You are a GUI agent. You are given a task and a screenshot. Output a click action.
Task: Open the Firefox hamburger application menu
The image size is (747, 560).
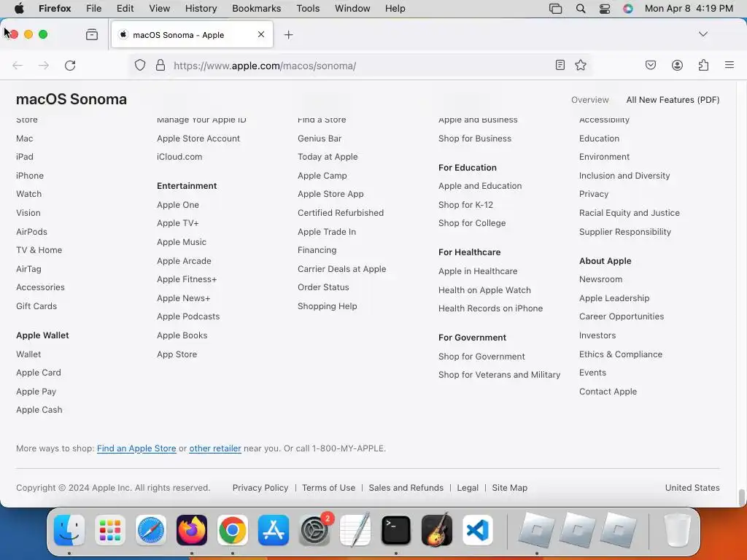(729, 65)
